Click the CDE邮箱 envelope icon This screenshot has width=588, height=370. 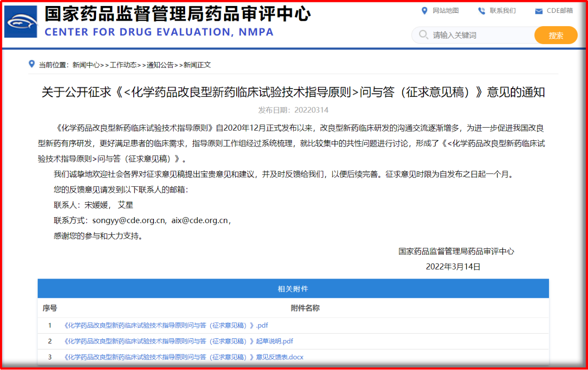pyautogui.click(x=539, y=11)
